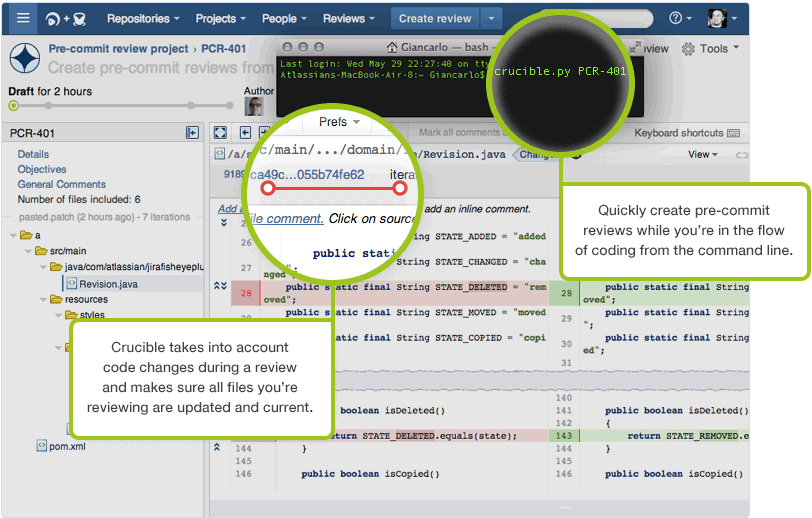Open the General Comments link
Screen dimensions: 812x518
61,184
